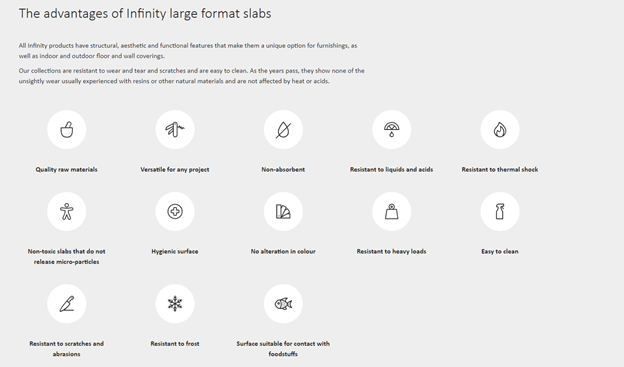624x367 pixels.
Task: Select the human figure Non-toxic slabs icon
Action: click(66, 211)
